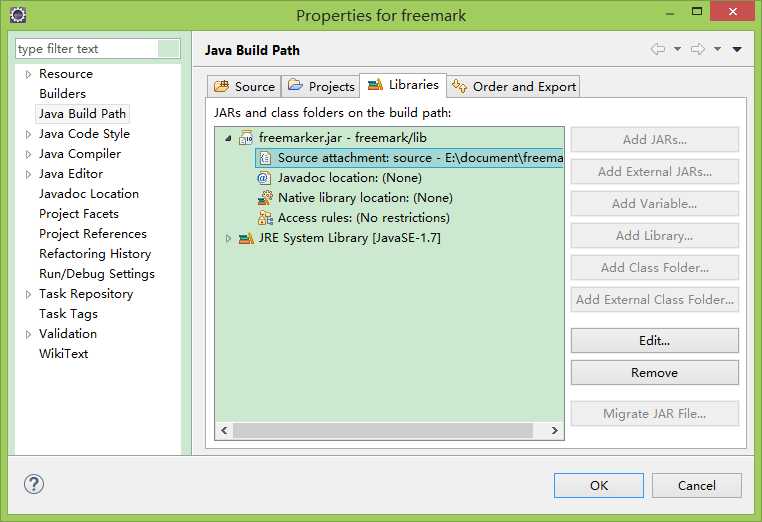This screenshot has width=762, height=522.
Task: Click the Access rules icon
Action: click(265, 218)
